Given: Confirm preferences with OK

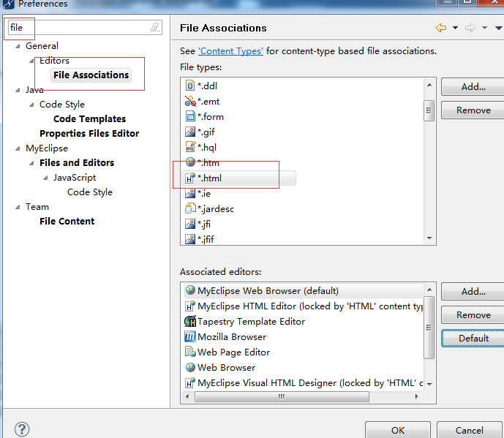Looking at the screenshot, I should (398, 430).
